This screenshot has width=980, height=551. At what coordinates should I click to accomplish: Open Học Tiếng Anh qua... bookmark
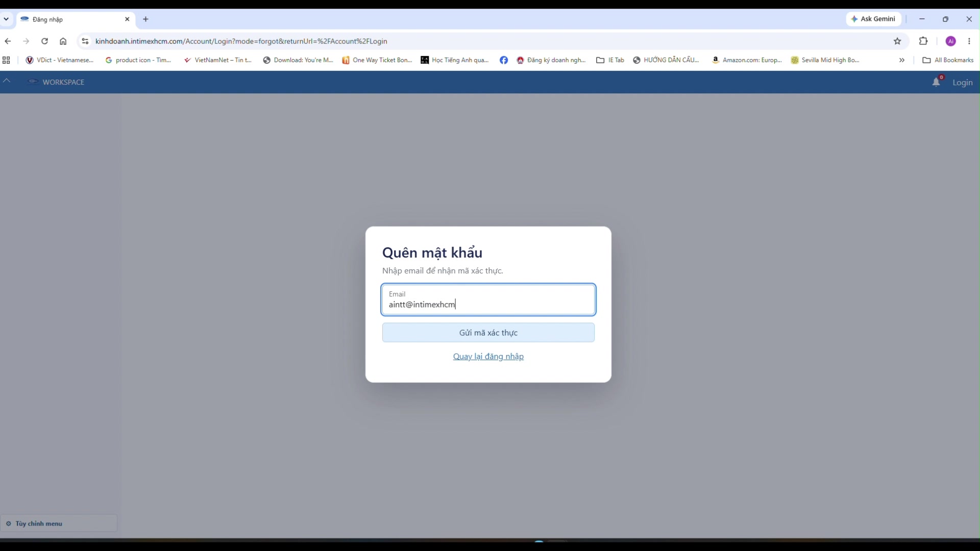455,60
